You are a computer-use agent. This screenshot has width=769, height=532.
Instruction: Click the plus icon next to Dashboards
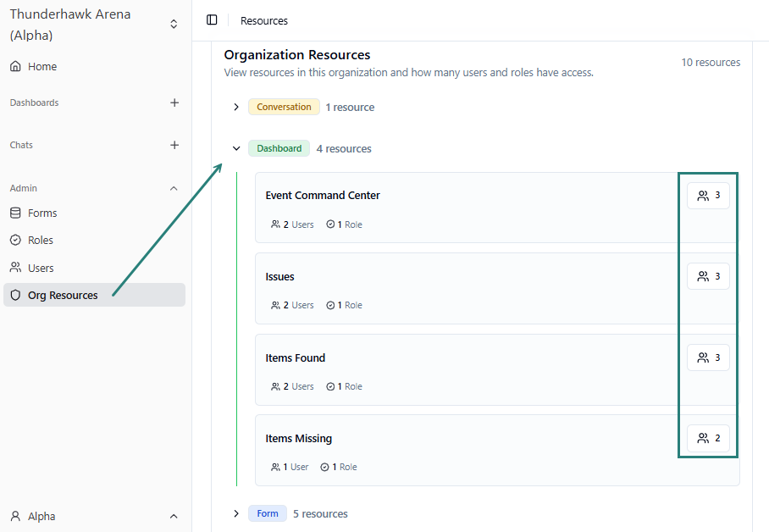(x=174, y=102)
